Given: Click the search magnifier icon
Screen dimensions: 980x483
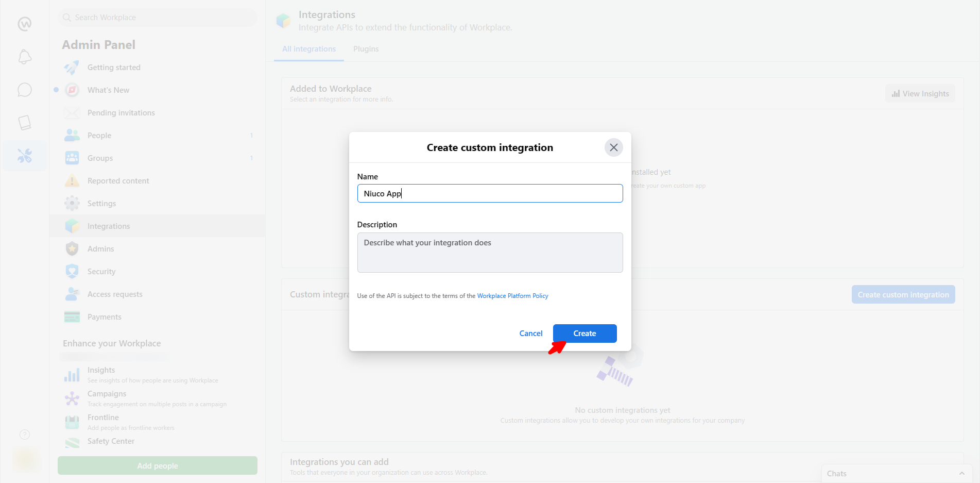Looking at the screenshot, I should 67,18.
